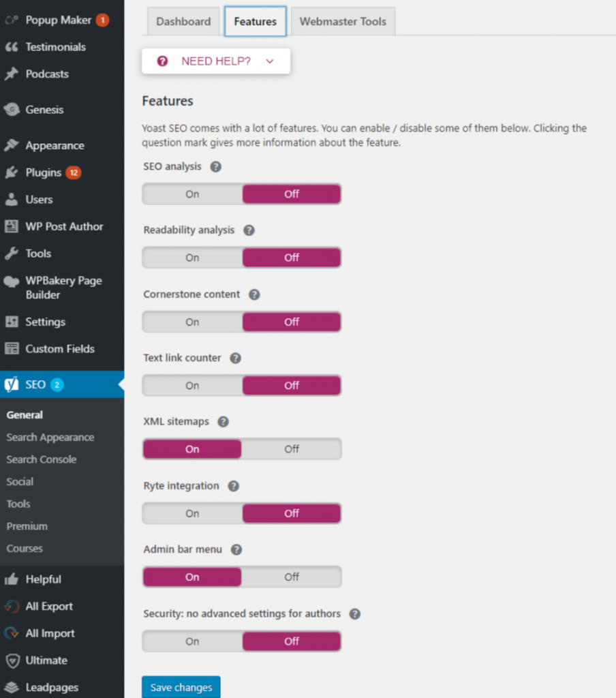Turn Admin bar menu Off
616x698 pixels.
coord(292,577)
